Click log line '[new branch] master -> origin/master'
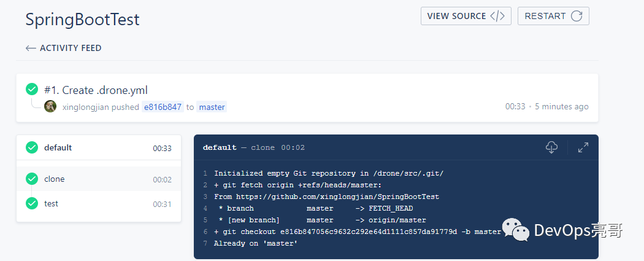This screenshot has height=261, width=644. [x=320, y=220]
